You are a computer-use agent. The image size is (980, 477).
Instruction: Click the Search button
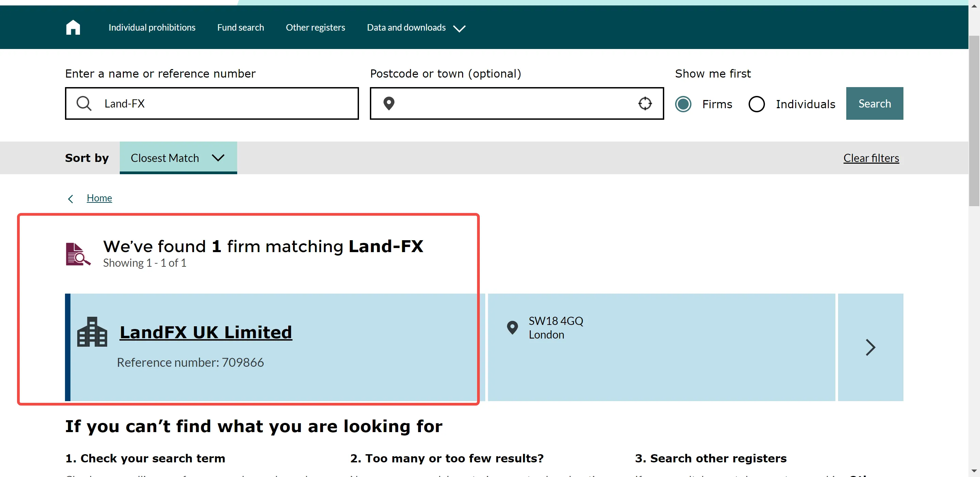pyautogui.click(x=874, y=103)
